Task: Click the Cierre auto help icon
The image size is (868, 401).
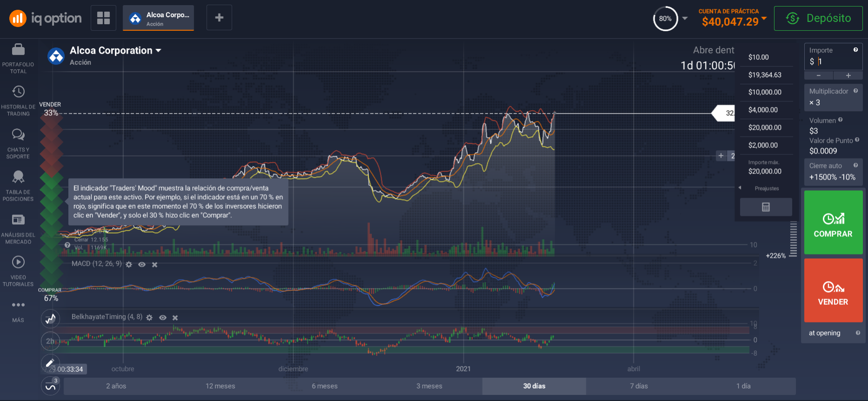Action: (855, 165)
